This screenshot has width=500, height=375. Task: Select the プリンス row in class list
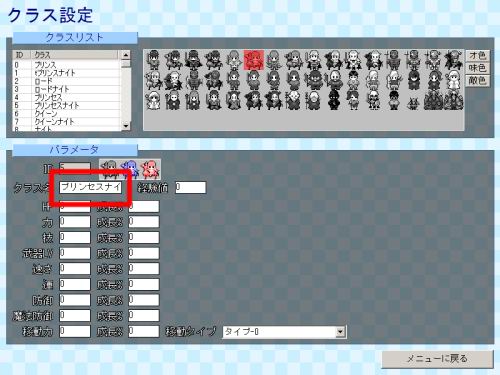click(x=66, y=65)
